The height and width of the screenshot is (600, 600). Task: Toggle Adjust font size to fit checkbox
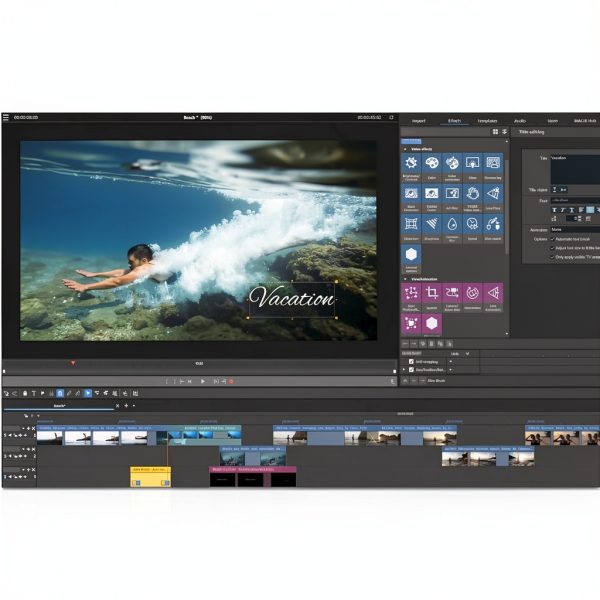[x=552, y=248]
